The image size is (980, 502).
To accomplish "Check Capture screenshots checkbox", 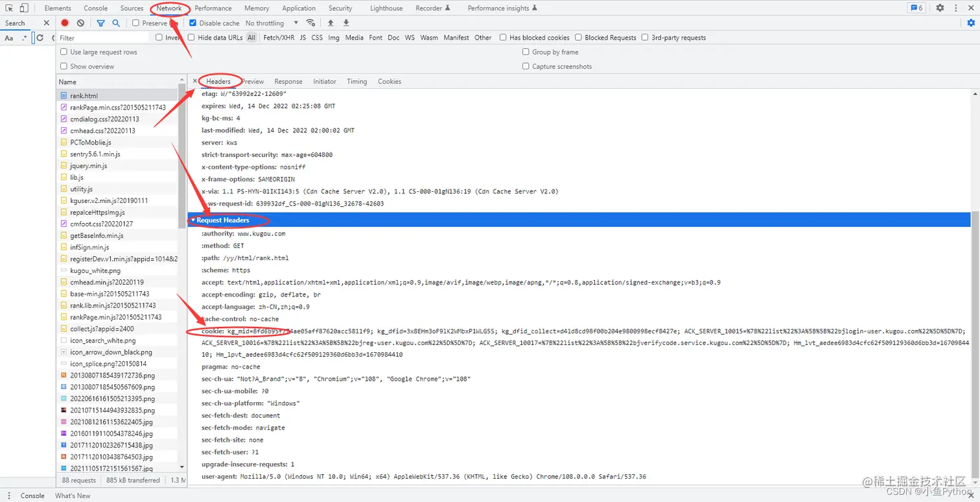I will coord(526,66).
